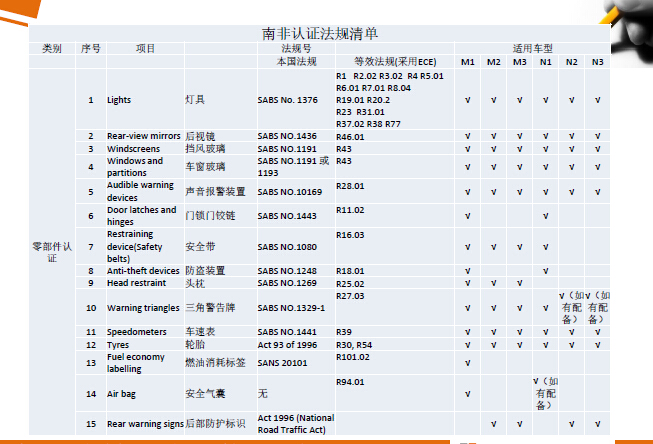Click Rear warning signs cell
653x444 pixels.
[x=145, y=424]
